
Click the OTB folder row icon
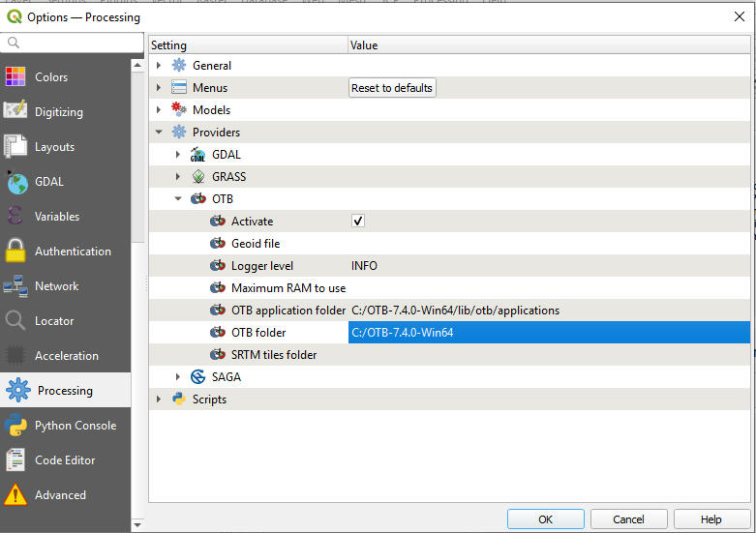click(218, 332)
